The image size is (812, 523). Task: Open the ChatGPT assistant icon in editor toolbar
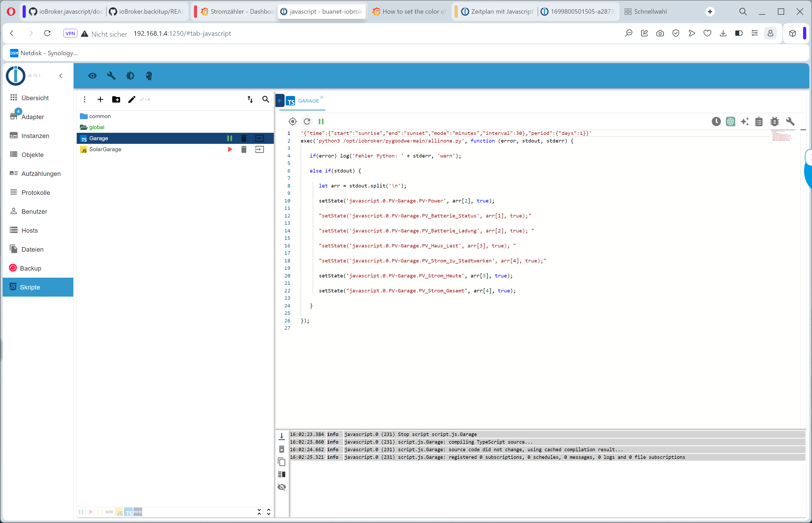[731, 121]
